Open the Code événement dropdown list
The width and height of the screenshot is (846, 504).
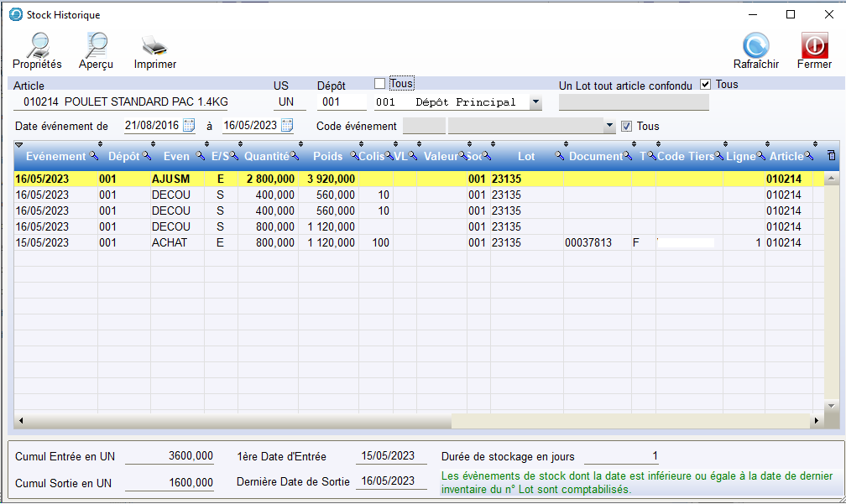(609, 126)
